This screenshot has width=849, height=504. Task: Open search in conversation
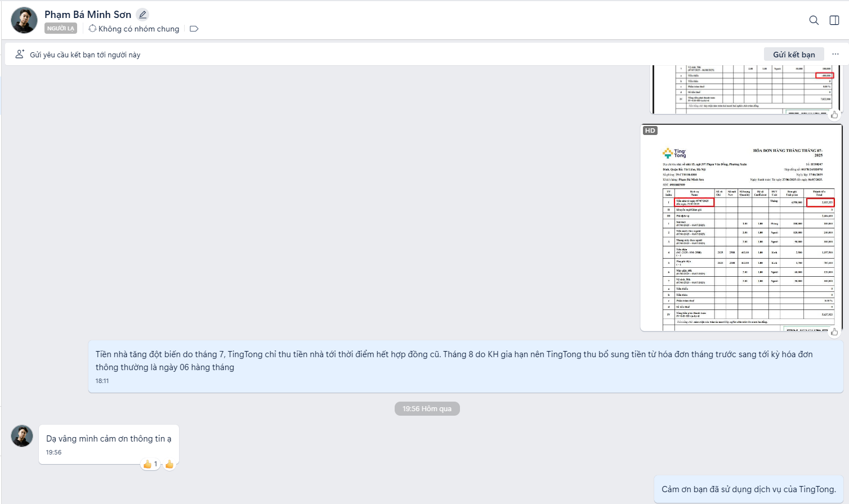(x=814, y=20)
